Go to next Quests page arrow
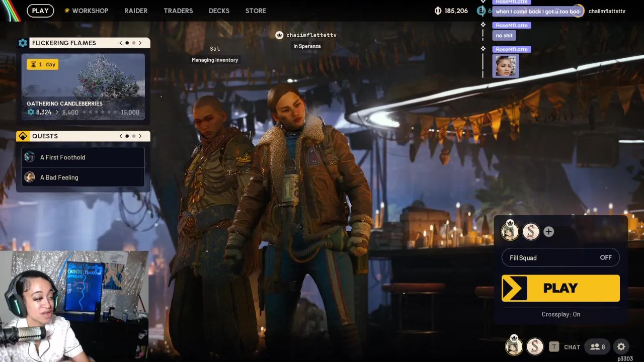 pos(140,136)
